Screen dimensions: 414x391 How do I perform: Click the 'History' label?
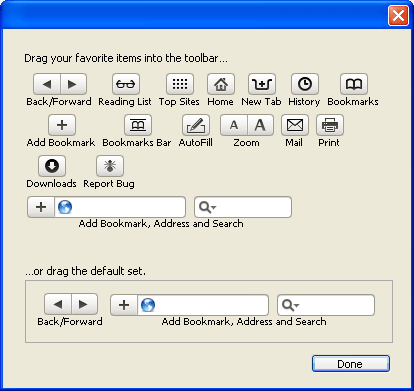click(304, 102)
